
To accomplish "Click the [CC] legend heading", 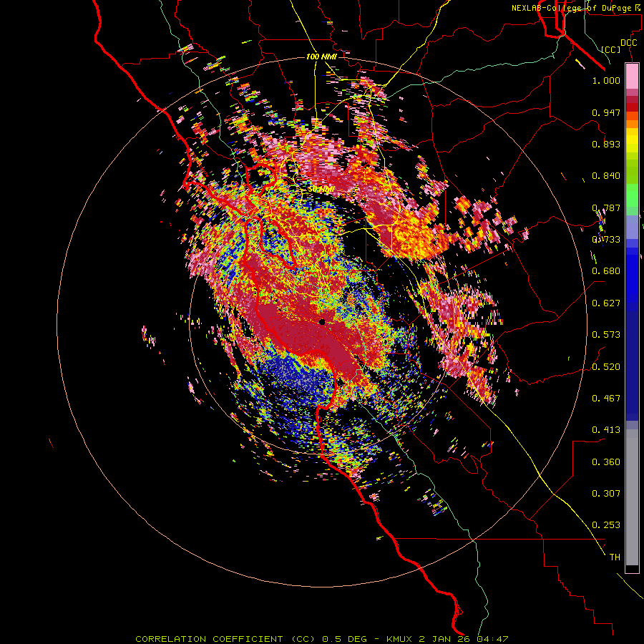I will pos(611,49).
